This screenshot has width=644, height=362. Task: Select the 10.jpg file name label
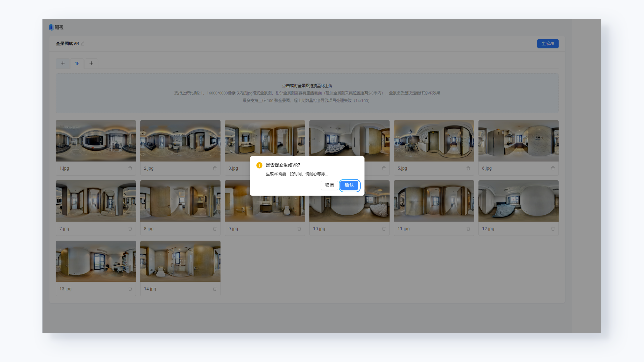(x=319, y=229)
